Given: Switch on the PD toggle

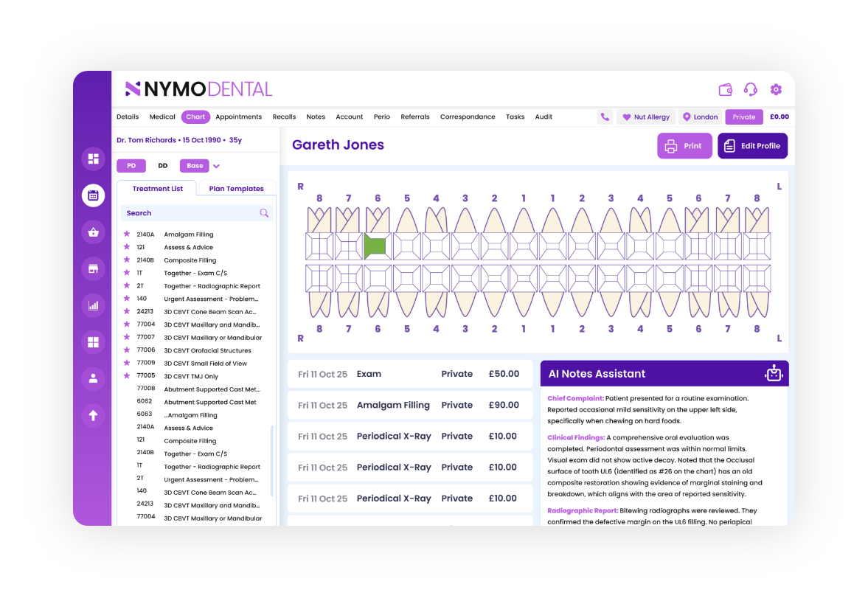Looking at the screenshot, I should (131, 165).
